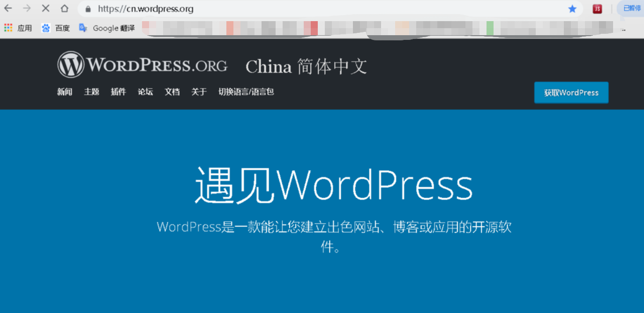
Task: Click the 获取WordPress button
Action: [x=571, y=92]
